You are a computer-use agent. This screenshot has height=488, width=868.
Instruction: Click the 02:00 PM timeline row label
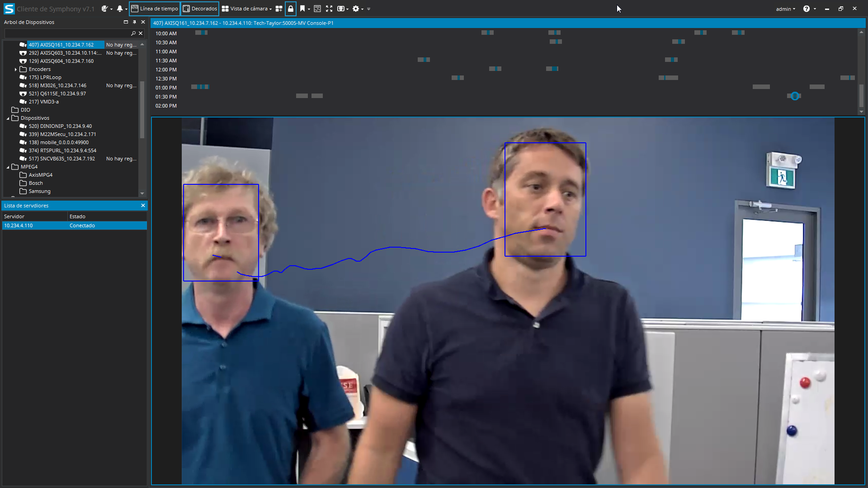[166, 106]
